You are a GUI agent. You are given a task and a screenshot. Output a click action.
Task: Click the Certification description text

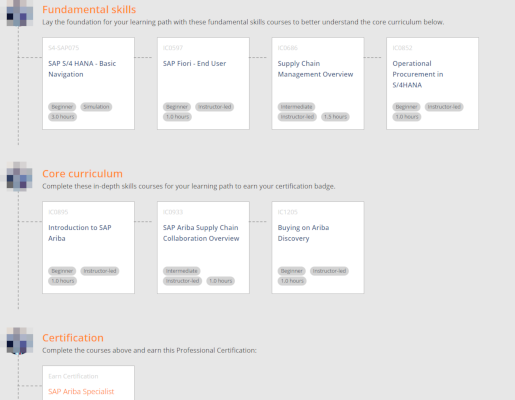149,350
